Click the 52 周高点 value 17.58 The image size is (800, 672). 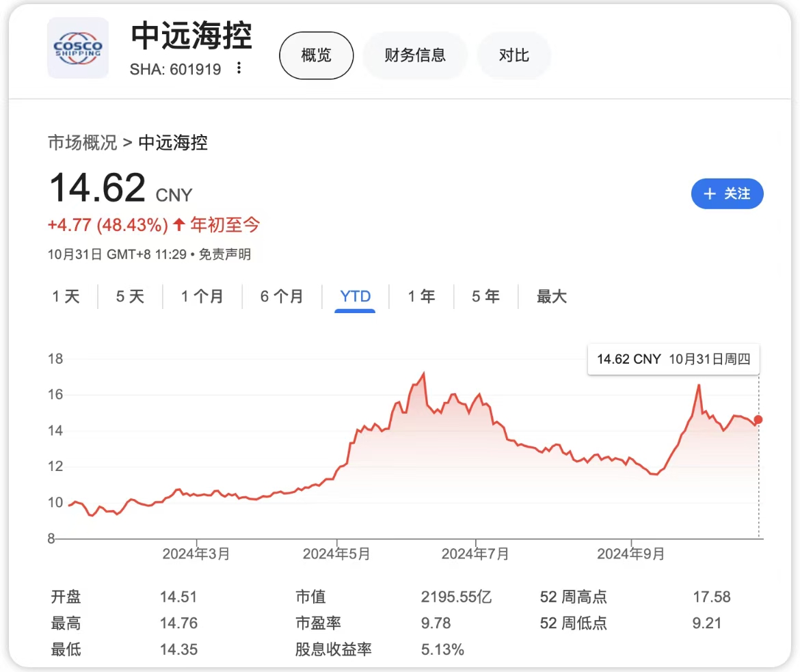coord(712,597)
